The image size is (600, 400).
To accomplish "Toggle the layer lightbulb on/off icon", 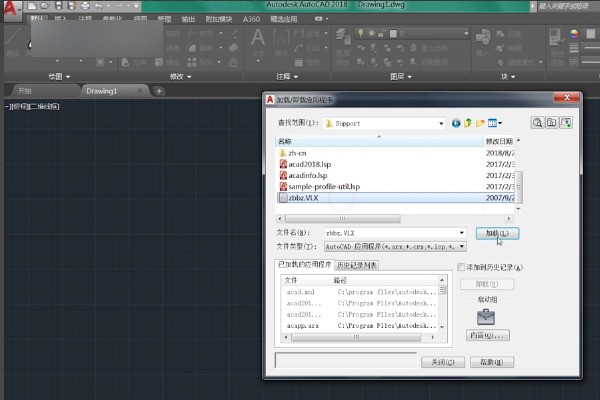I will [360, 34].
